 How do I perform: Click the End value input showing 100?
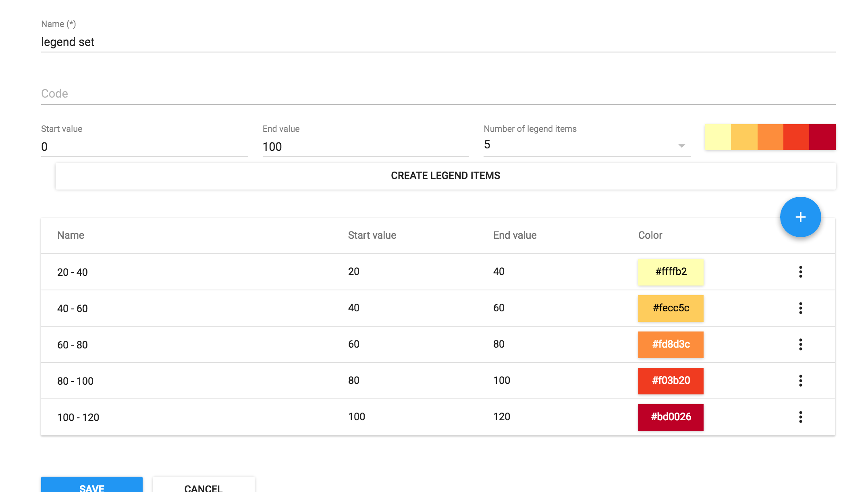[365, 147]
